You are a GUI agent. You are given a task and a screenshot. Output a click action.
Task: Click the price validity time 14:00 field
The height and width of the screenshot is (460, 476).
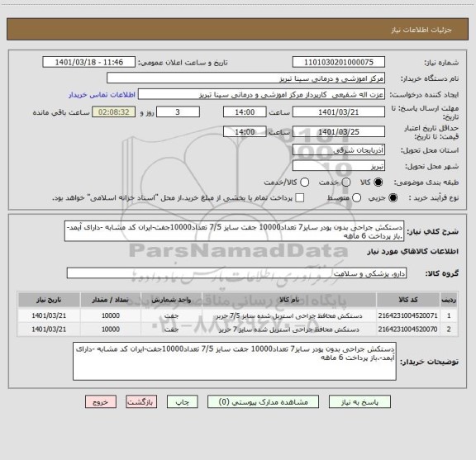[245, 131]
